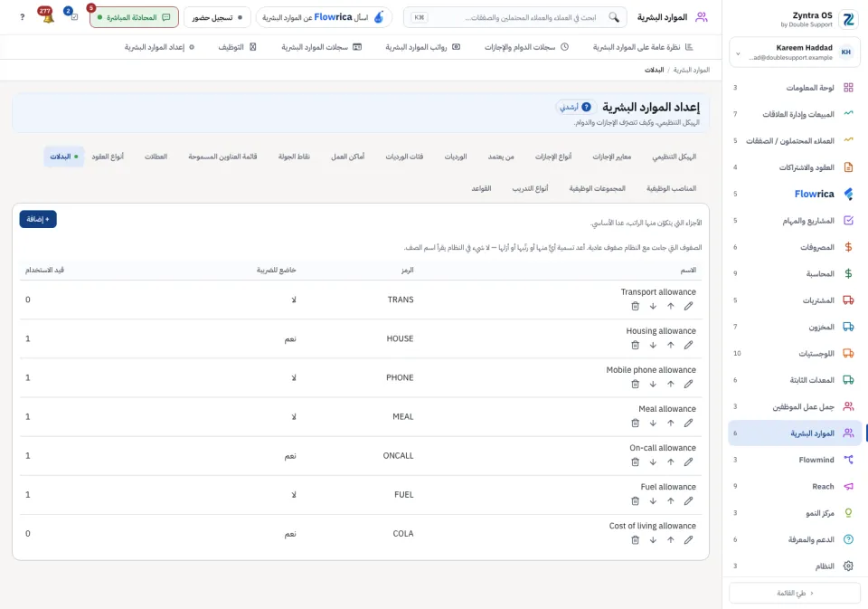Open سجلات الدوام والإجازات tab
Screen dimensions: 868x609
526,47
